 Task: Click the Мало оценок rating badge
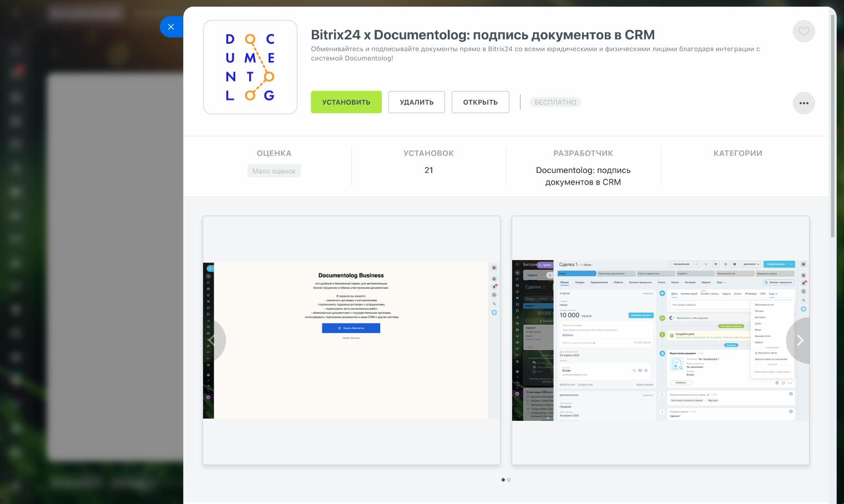[x=274, y=171]
